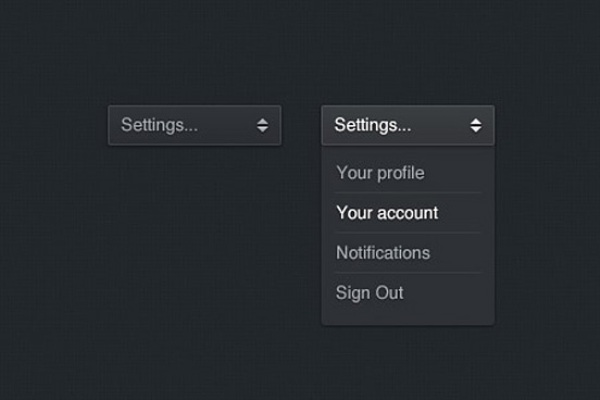The height and width of the screenshot is (400, 600).
Task: Click the separator line below Your profile
Action: pyautogui.click(x=408, y=193)
